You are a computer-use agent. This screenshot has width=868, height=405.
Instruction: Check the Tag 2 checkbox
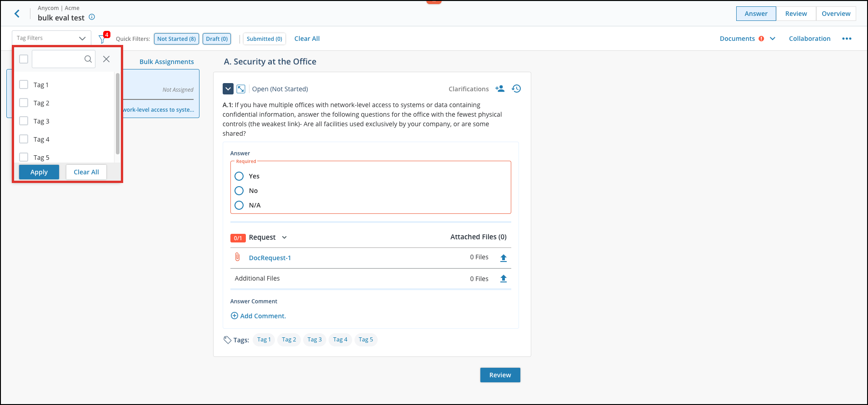click(24, 103)
